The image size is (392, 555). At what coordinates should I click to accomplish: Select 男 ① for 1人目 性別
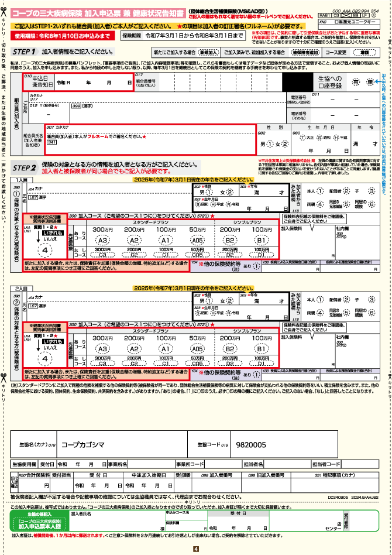tap(209, 192)
